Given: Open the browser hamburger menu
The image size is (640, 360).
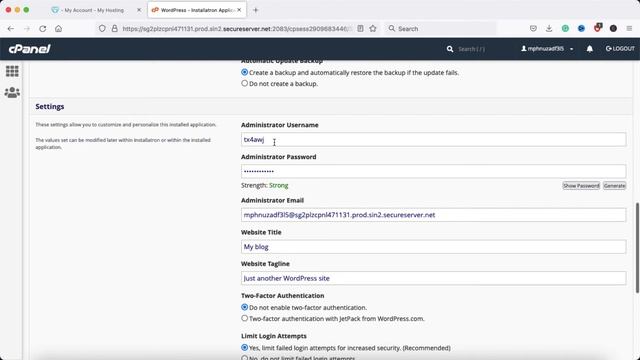Looking at the screenshot, I should pos(629,29).
